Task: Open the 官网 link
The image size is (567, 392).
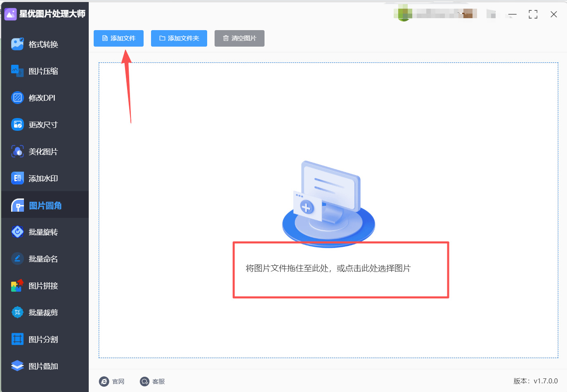Action: click(118, 382)
